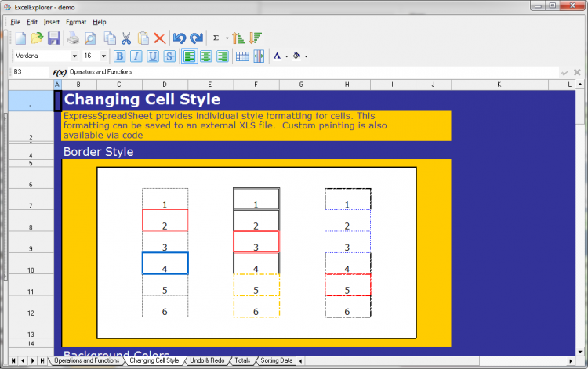Image resolution: width=588 pixels, height=369 pixels.
Task: Delete with the red X icon
Action: pos(160,38)
